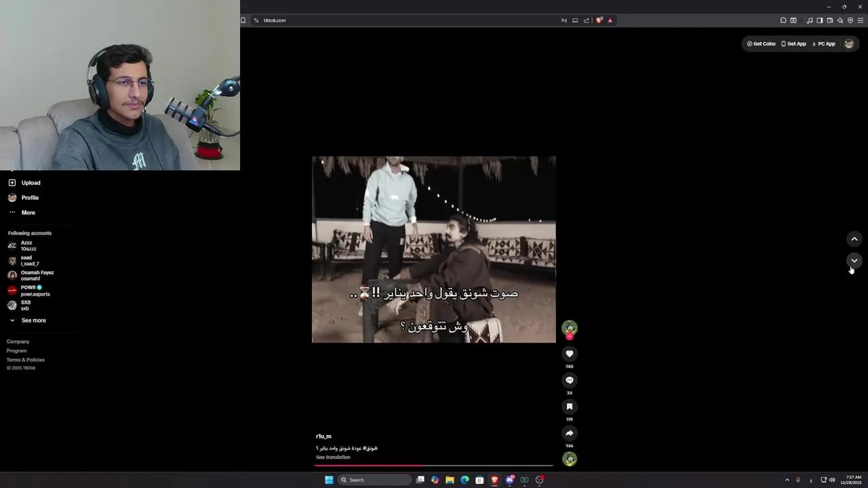Like the video with the heart icon
Image resolution: width=868 pixels, height=488 pixels.
click(x=570, y=354)
